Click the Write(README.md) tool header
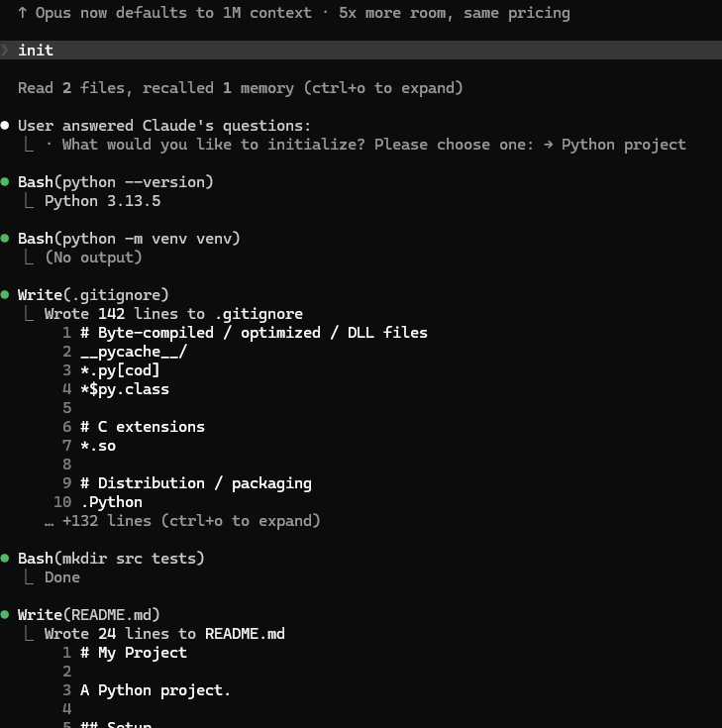 tap(89, 615)
